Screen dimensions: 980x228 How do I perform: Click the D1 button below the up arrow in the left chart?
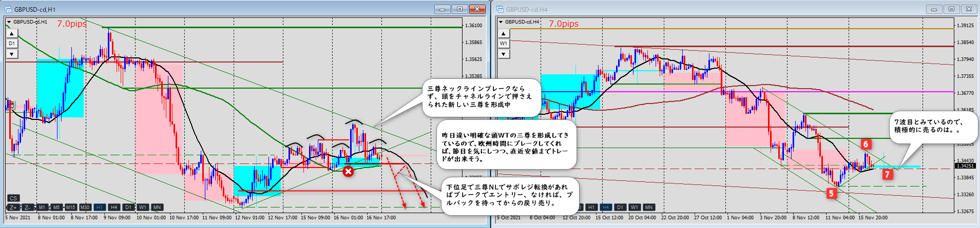pos(12,44)
